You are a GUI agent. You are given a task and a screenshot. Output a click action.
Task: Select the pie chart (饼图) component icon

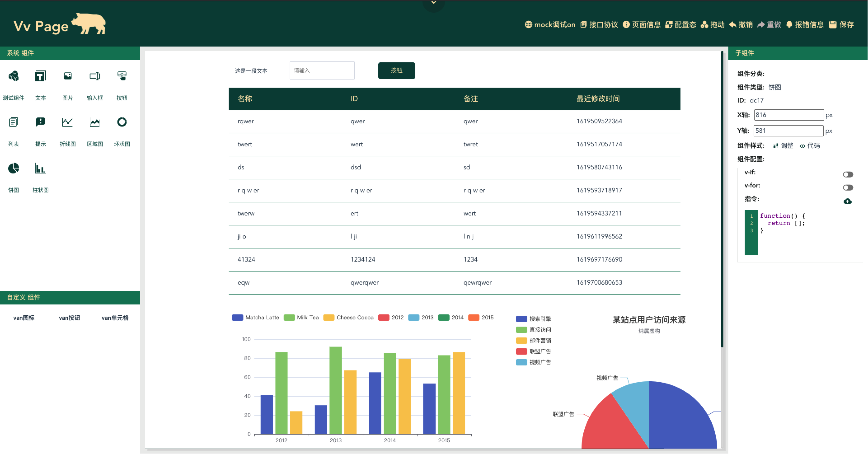(14, 168)
